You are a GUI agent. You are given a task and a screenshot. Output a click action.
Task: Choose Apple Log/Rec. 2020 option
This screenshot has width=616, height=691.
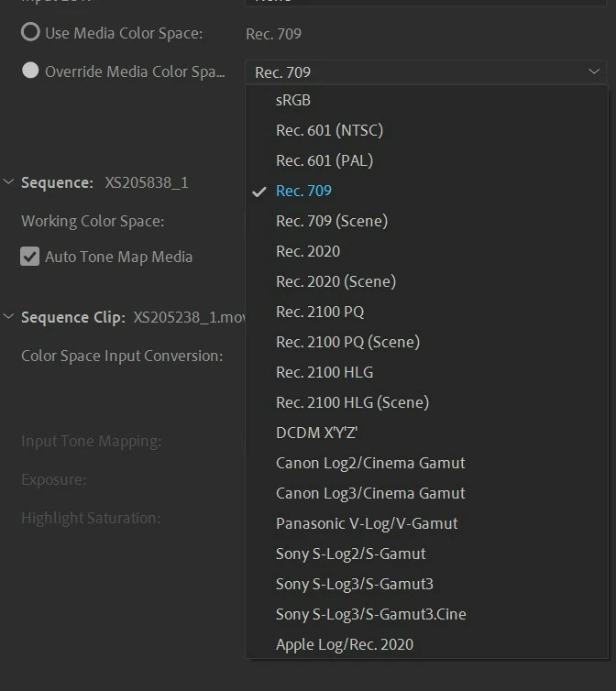[x=426, y=644]
